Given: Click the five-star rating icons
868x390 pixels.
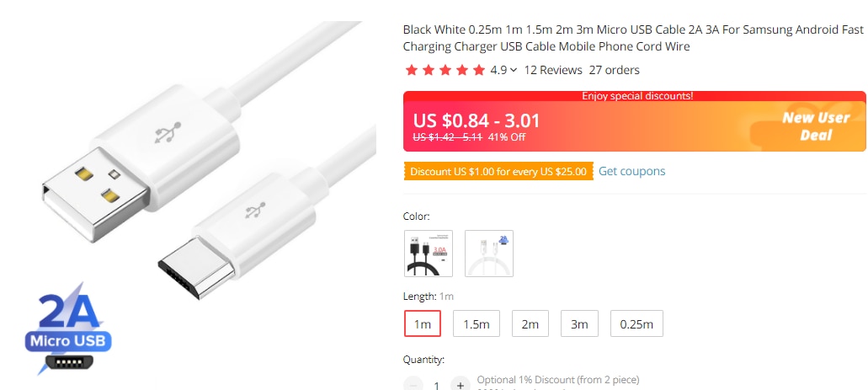Looking at the screenshot, I should 445,71.
